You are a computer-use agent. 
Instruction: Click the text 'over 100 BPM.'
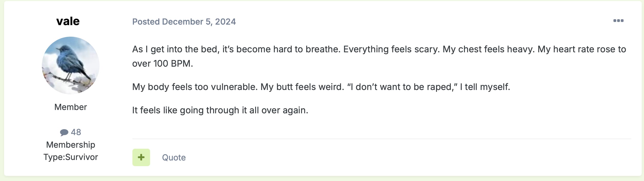click(162, 64)
